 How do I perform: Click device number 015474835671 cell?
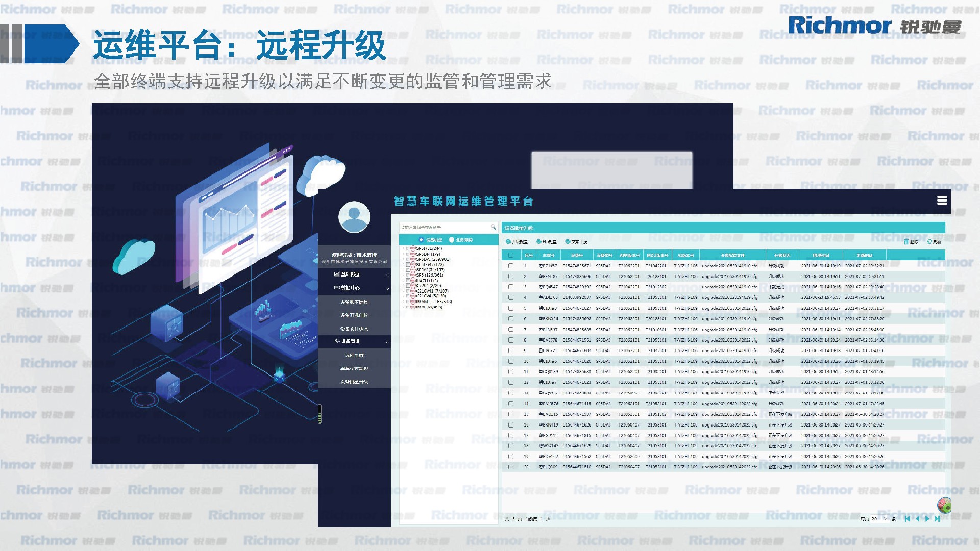click(577, 266)
